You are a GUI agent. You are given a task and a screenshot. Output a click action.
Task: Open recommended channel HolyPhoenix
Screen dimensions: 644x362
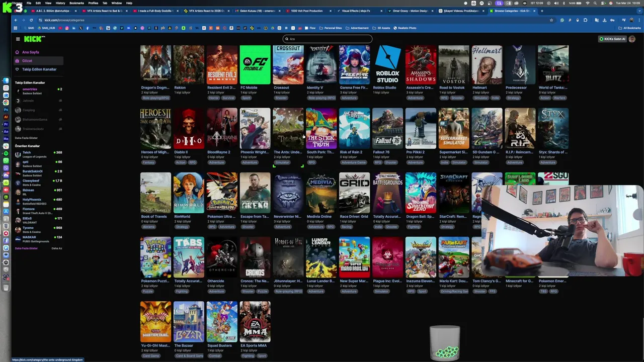click(x=39, y=202)
